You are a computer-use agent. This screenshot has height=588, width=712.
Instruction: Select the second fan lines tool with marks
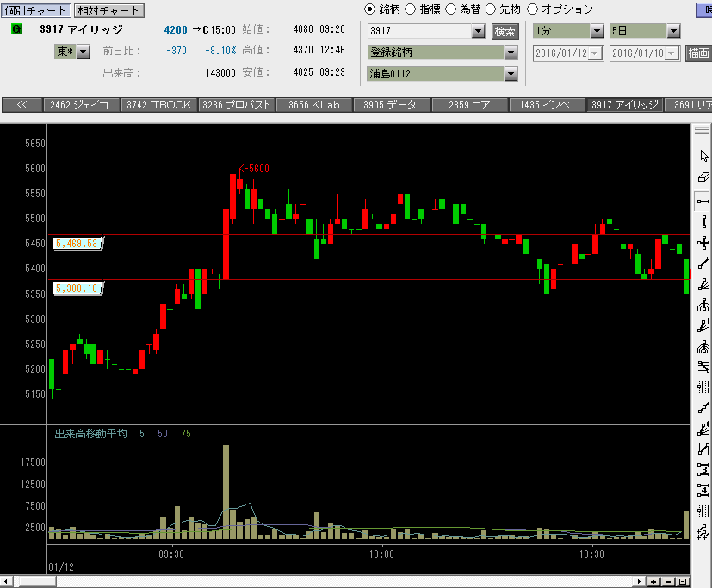703,326
